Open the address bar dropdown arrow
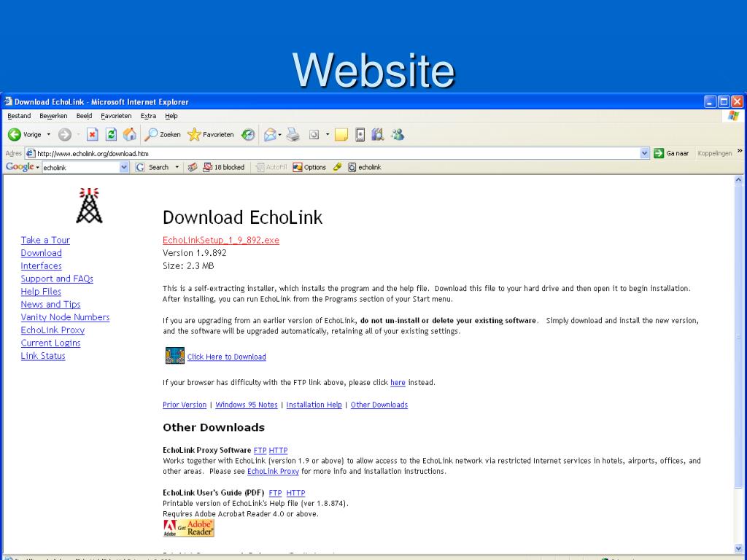The height and width of the screenshot is (560, 747). (x=645, y=153)
